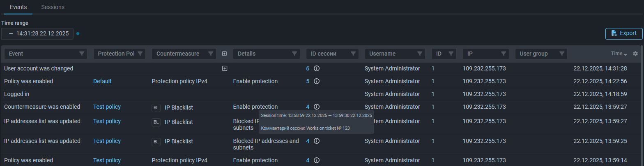Expand details in the column header plus icon
The height and width of the screenshot is (166, 644).
point(224,54)
